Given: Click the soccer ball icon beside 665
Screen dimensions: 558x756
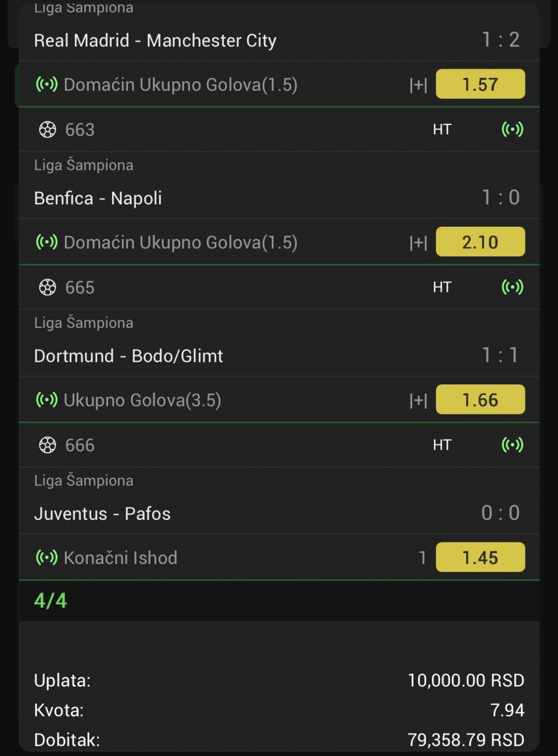Looking at the screenshot, I should [47, 287].
